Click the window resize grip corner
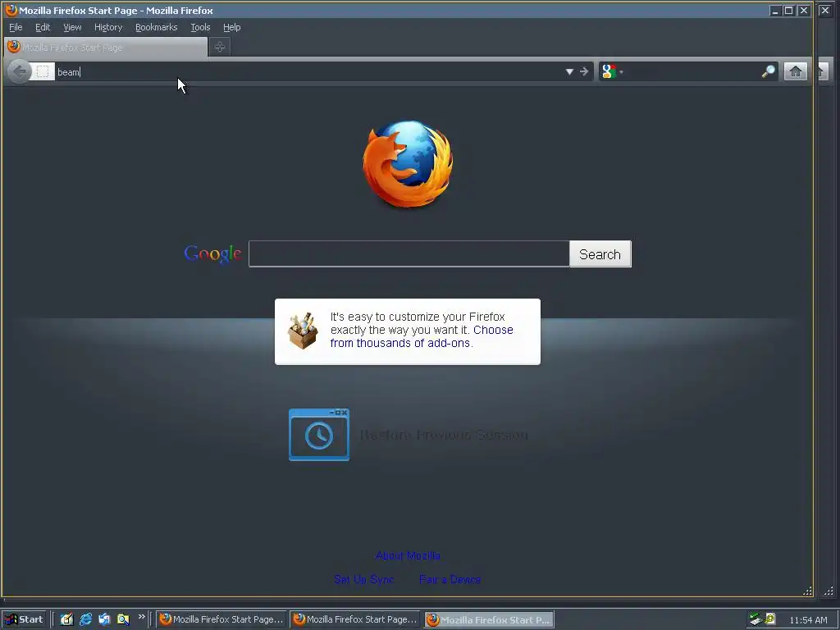This screenshot has width=840, height=630. coord(807,591)
